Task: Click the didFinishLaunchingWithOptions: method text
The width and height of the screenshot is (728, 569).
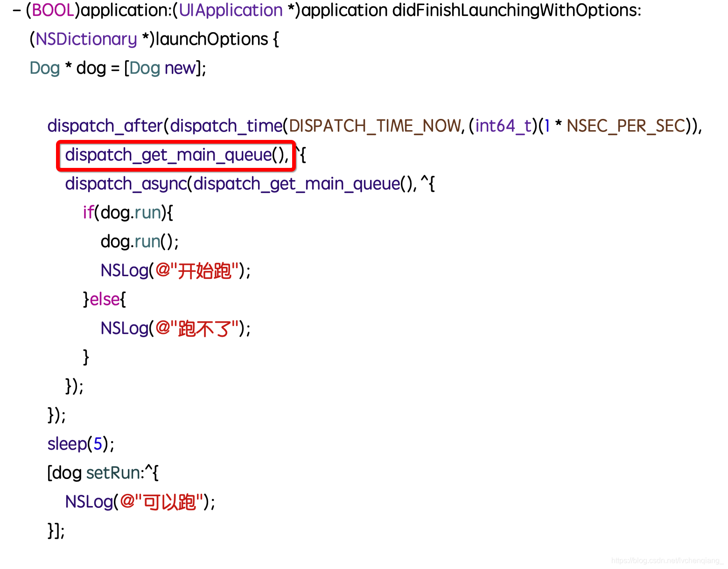Action: tap(517, 10)
